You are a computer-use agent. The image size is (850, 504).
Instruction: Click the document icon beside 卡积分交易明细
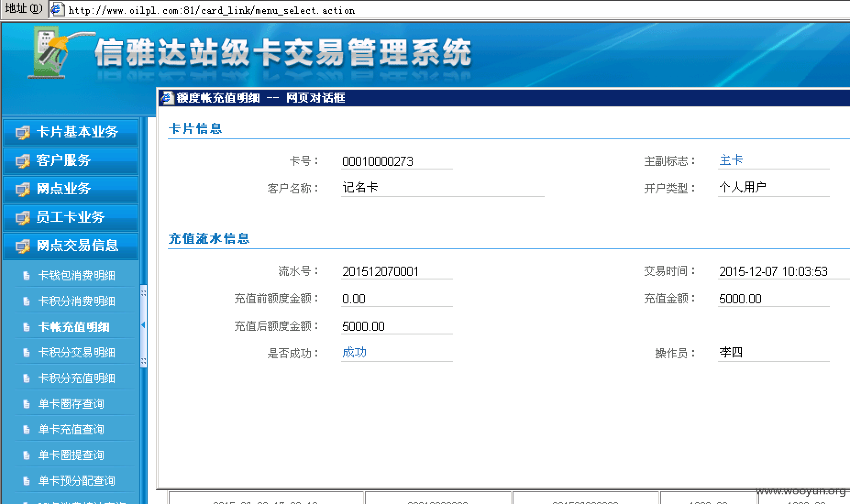(27, 353)
